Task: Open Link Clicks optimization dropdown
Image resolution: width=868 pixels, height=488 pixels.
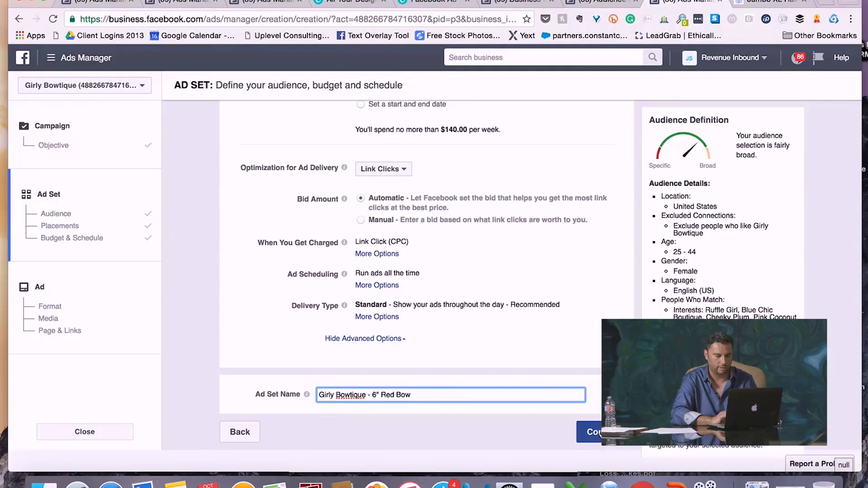Action: pyautogui.click(x=383, y=169)
